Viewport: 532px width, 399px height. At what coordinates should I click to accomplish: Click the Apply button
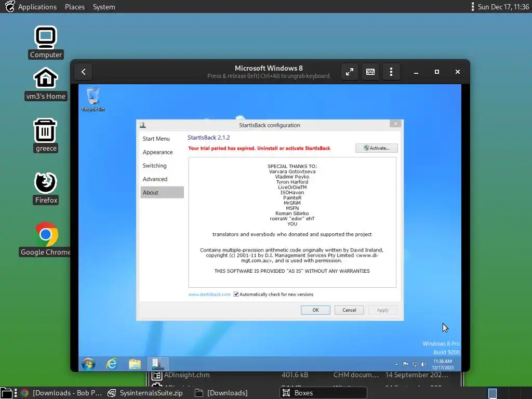[382, 310]
